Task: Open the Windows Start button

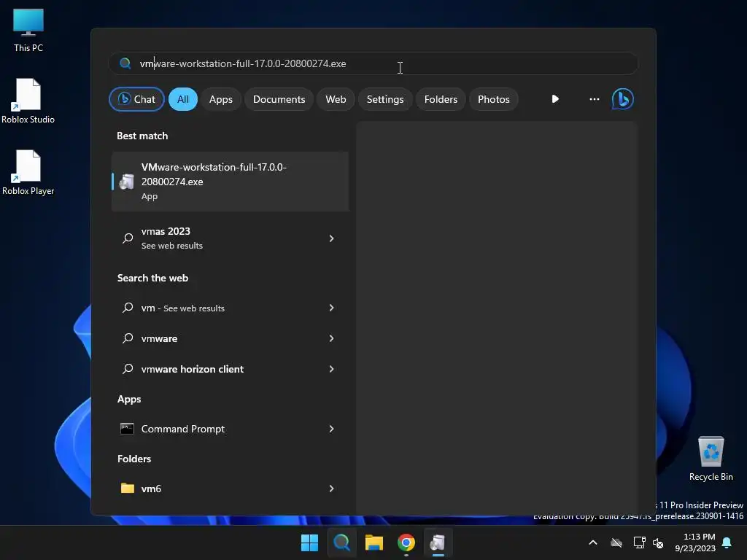Action: click(309, 542)
